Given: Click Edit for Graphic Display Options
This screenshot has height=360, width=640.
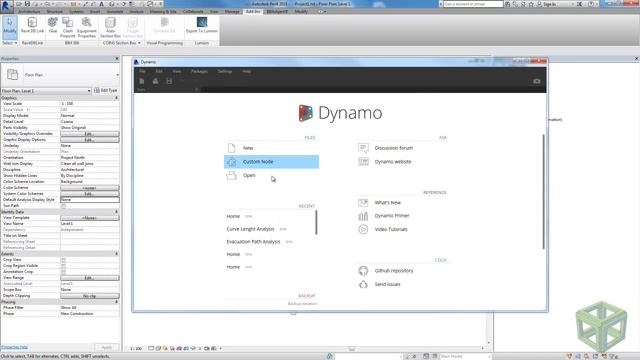Looking at the screenshot, I should 90,140.
